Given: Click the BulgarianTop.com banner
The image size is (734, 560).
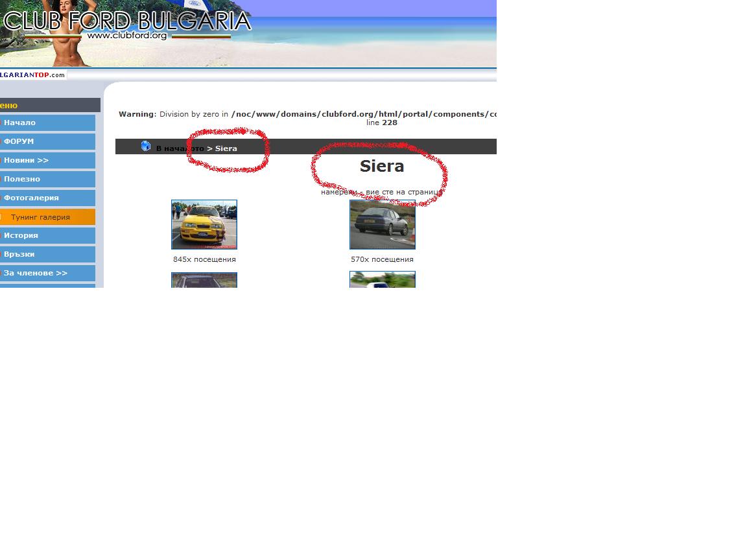Looking at the screenshot, I should (32, 75).
